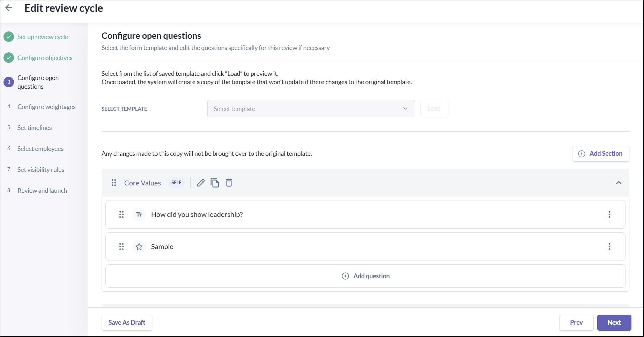
Task: Open the kebab menu for leadership question
Action: click(x=609, y=214)
